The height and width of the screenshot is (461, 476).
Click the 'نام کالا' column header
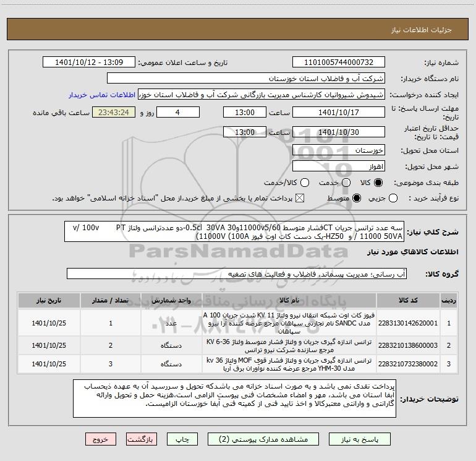click(x=289, y=300)
